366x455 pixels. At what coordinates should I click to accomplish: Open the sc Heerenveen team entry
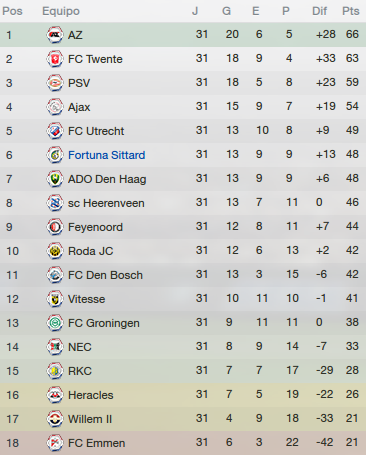106,203
